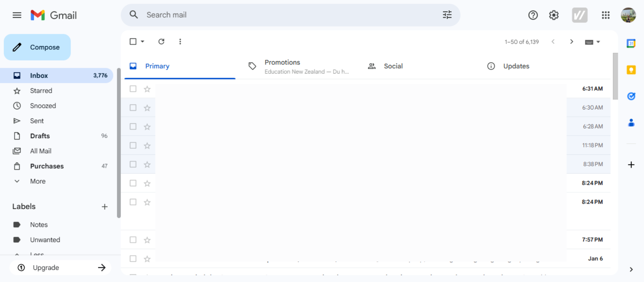Open the Drafts folder
Image resolution: width=644 pixels, height=282 pixels.
pyautogui.click(x=40, y=136)
